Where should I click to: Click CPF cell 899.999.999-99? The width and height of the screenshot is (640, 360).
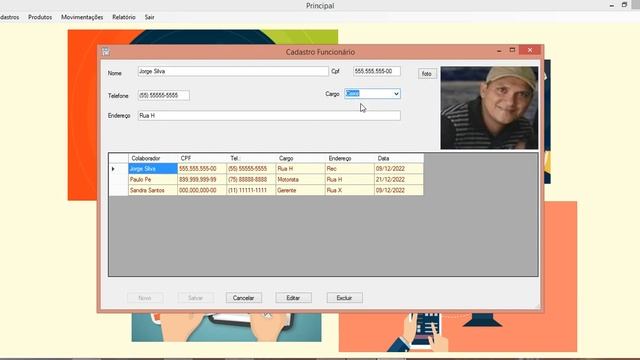pos(202,180)
